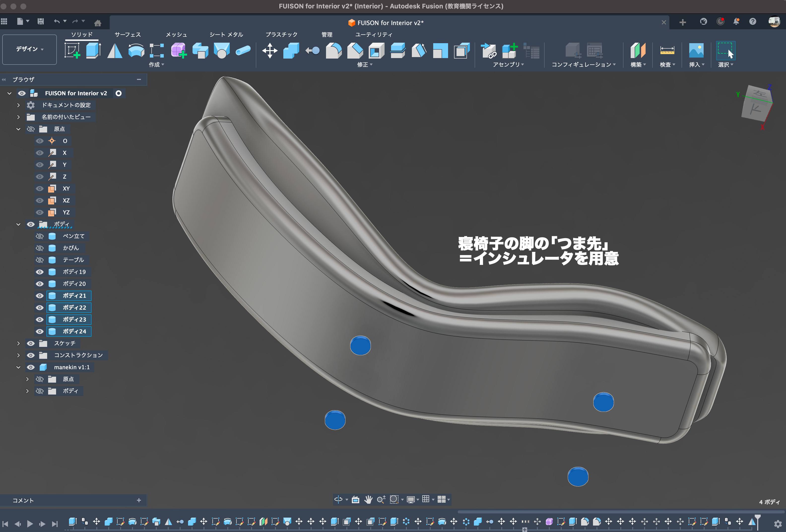
Task: Click the Move/Copy cross-arrow tool
Action: pyautogui.click(x=269, y=51)
